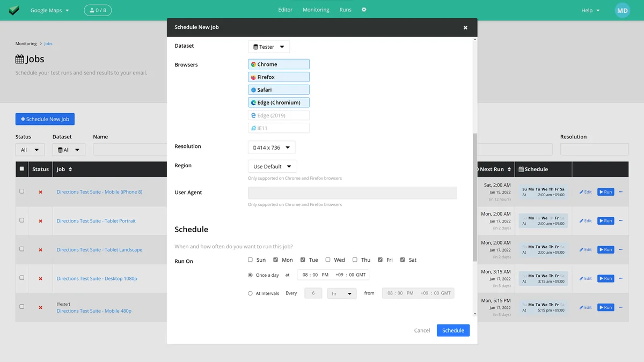
Task: Click the Jobs breadcrumb link
Action: coord(48,43)
